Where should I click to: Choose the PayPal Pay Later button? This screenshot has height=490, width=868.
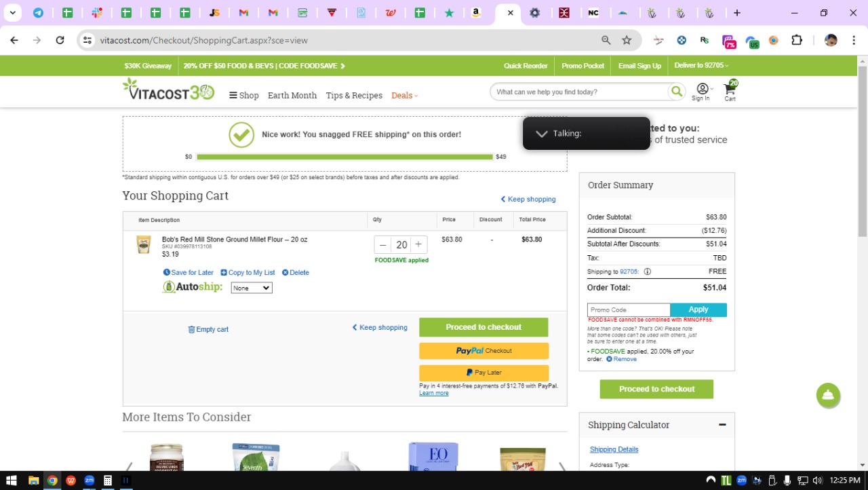click(484, 373)
